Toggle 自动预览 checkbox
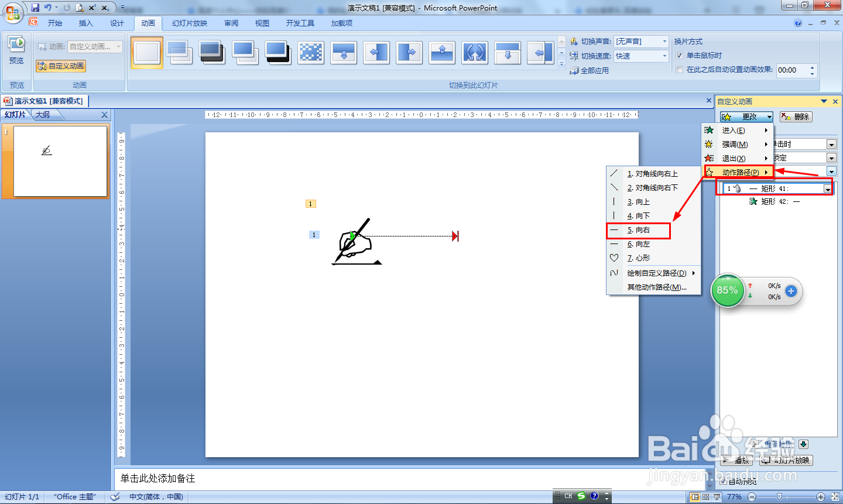 723,481
